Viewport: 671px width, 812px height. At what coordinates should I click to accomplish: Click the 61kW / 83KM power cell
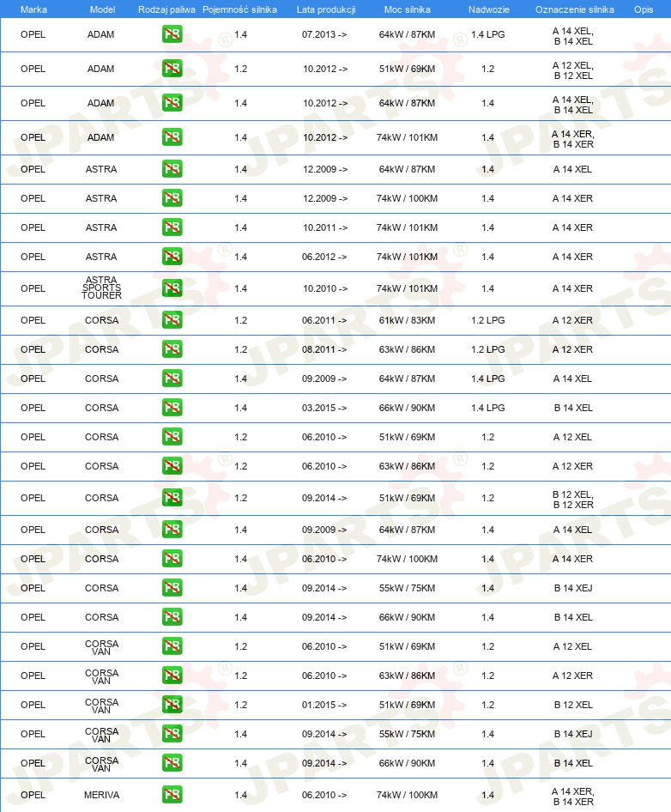(x=407, y=320)
